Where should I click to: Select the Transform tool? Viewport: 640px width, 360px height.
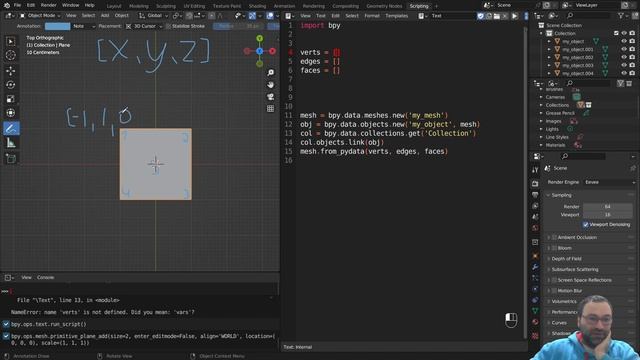(11, 113)
